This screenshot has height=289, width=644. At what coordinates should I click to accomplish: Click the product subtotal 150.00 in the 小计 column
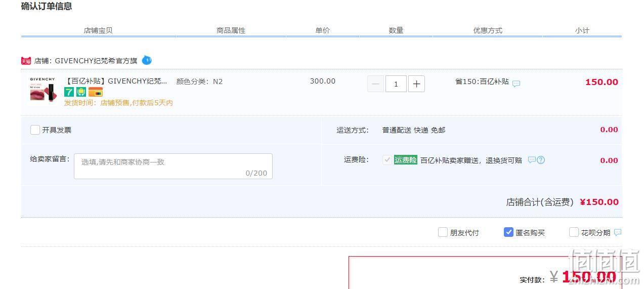pos(602,82)
